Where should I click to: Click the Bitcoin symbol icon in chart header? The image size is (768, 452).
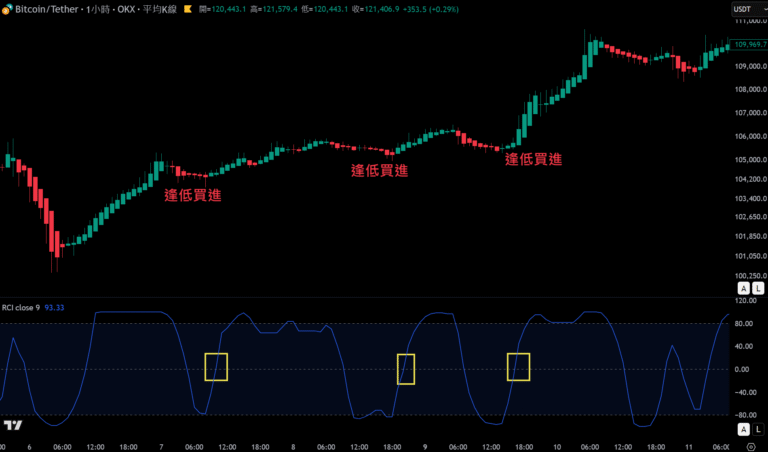[x=8, y=9]
